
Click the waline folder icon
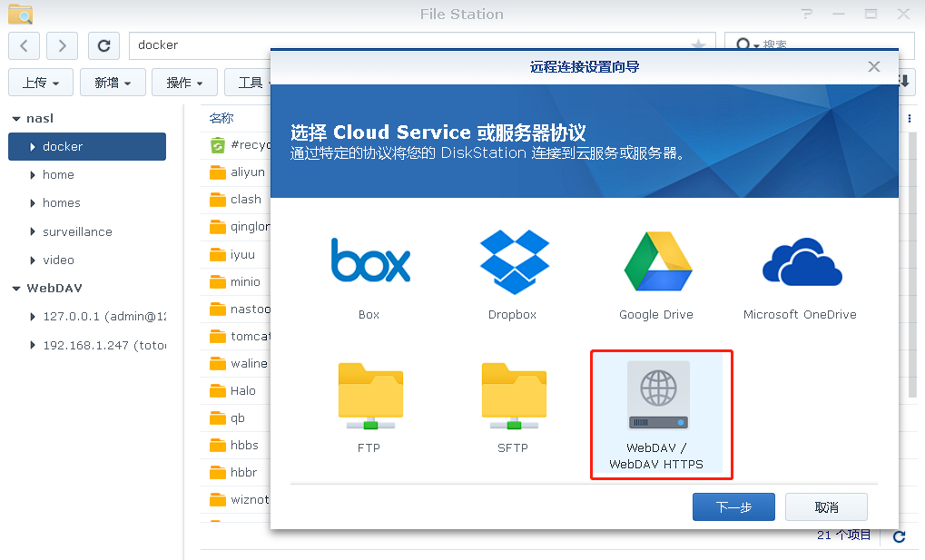click(x=218, y=363)
